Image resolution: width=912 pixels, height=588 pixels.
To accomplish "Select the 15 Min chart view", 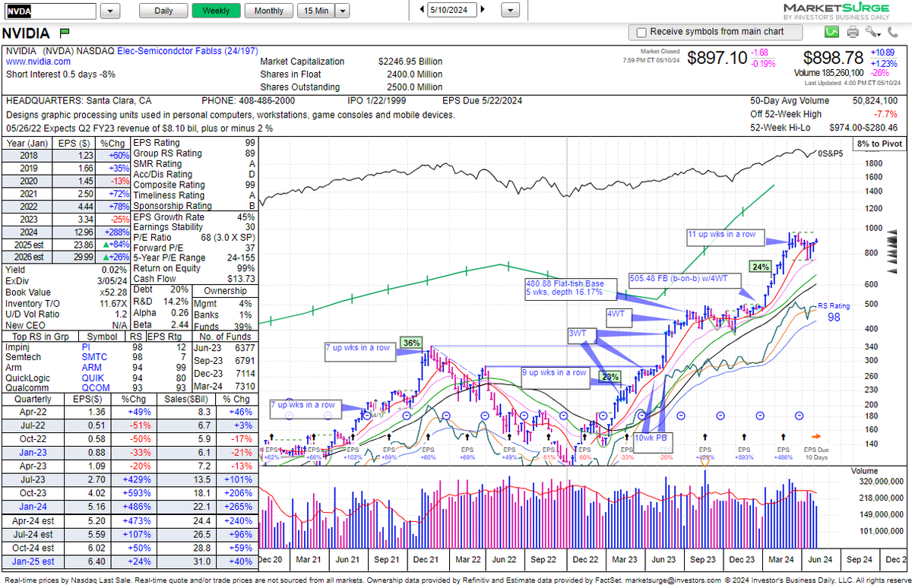I will pos(316,11).
